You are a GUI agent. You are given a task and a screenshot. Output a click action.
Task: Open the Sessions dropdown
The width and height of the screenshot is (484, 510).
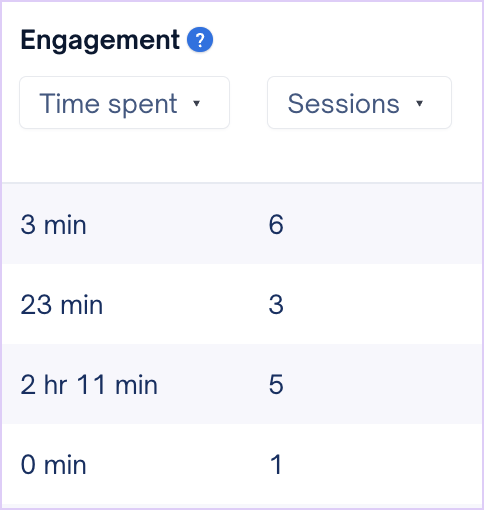359,103
